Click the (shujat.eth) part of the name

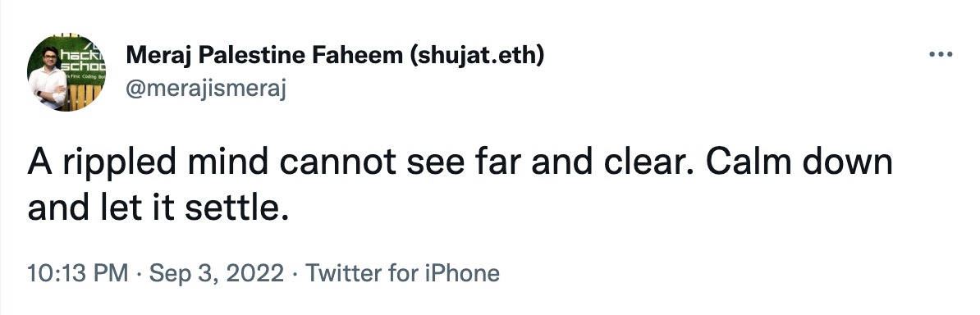tap(476, 56)
